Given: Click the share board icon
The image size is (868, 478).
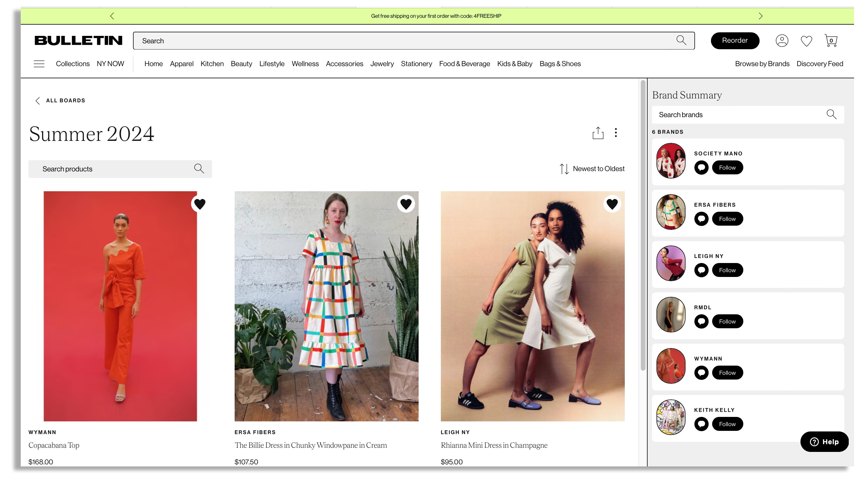Looking at the screenshot, I should click(x=598, y=133).
